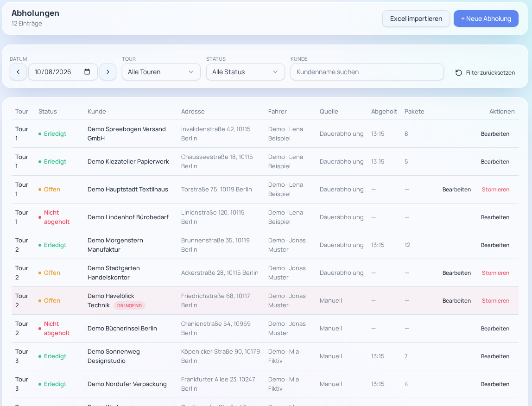Click the Quelle column header

click(329, 111)
